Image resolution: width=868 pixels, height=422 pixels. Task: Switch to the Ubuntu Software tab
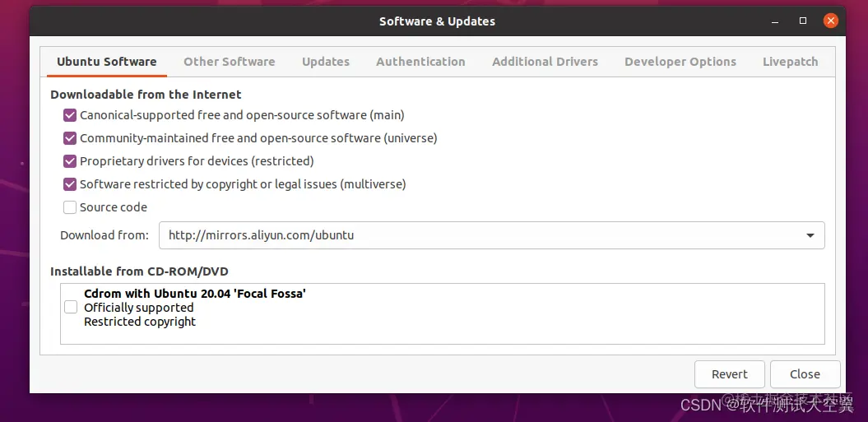[106, 62]
